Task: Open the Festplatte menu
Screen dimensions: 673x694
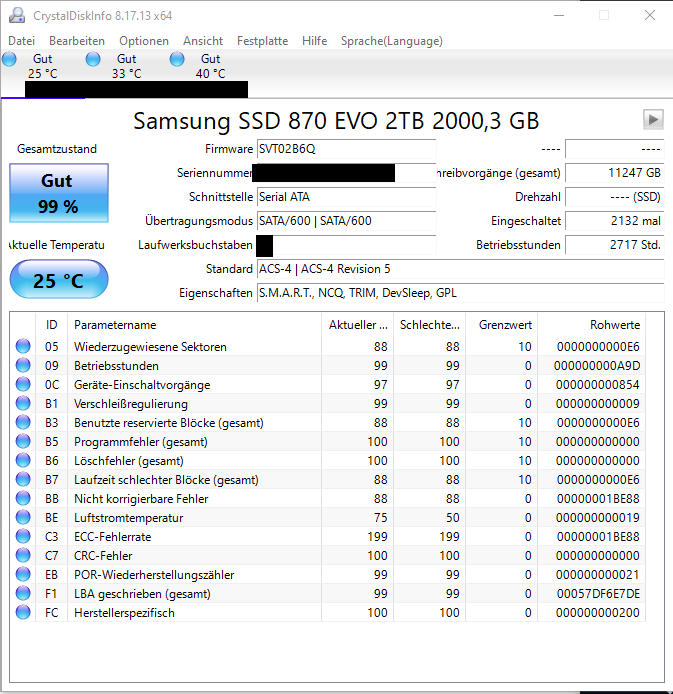Action: 262,41
